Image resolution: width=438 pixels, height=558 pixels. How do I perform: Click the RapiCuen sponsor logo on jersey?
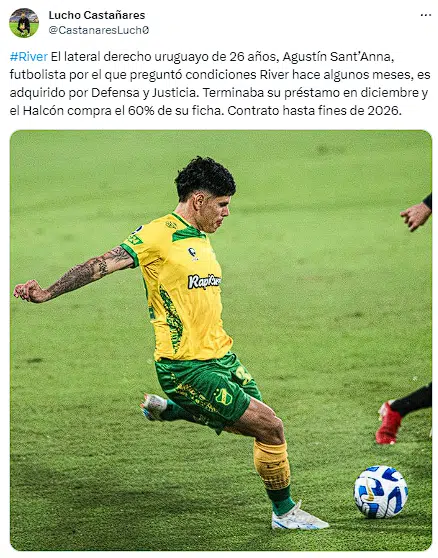[x=204, y=281]
